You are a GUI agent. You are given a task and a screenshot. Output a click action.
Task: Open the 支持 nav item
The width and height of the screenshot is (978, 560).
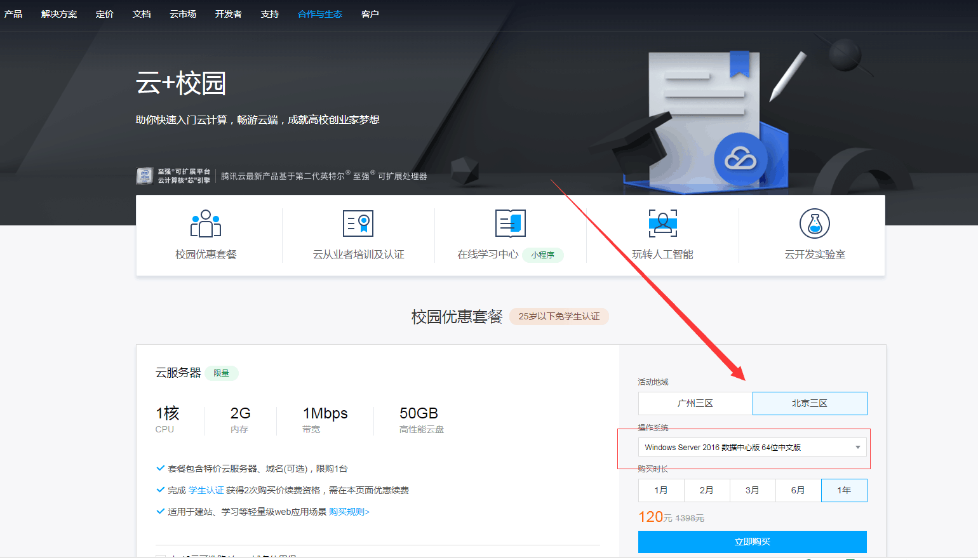click(x=270, y=14)
